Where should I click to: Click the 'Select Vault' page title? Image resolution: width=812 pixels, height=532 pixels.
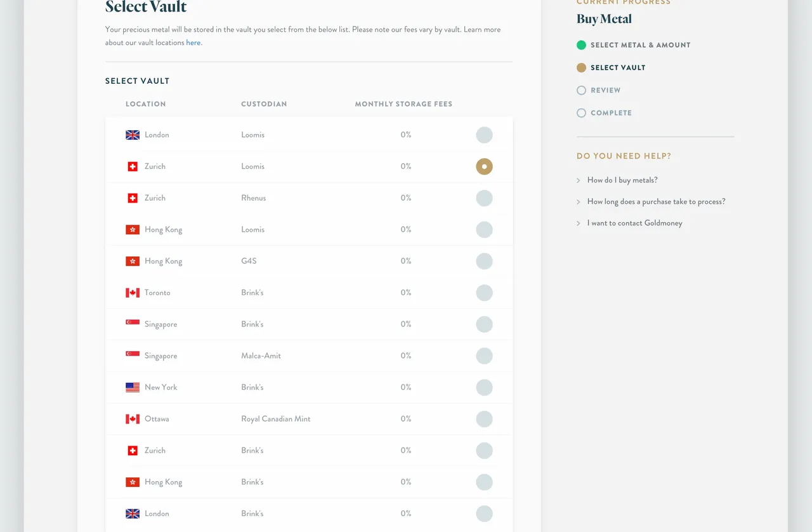[146, 7]
